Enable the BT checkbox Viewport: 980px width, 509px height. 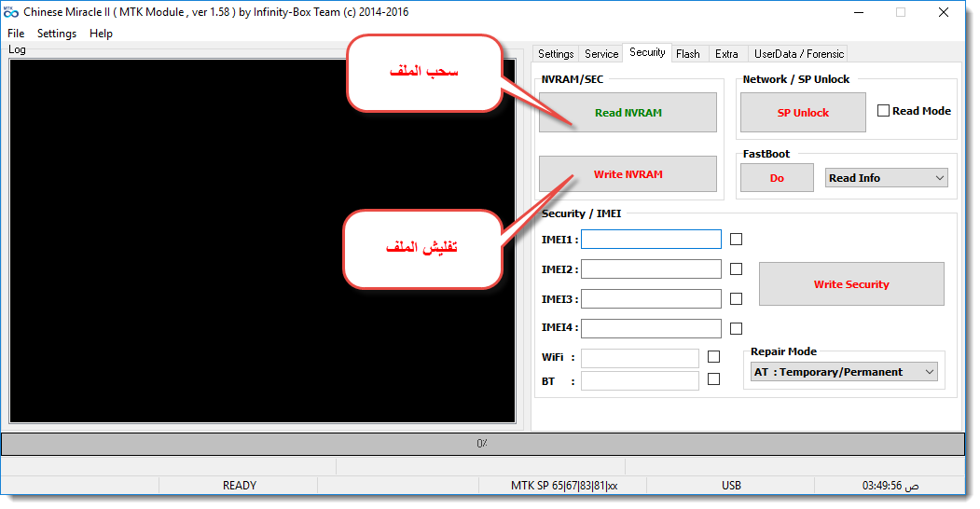click(x=713, y=379)
